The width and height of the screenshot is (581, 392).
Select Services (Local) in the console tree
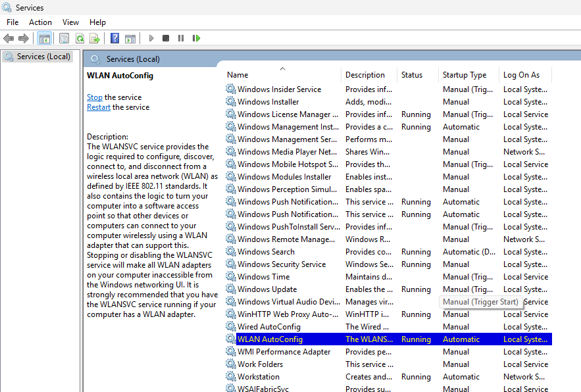[x=43, y=57]
